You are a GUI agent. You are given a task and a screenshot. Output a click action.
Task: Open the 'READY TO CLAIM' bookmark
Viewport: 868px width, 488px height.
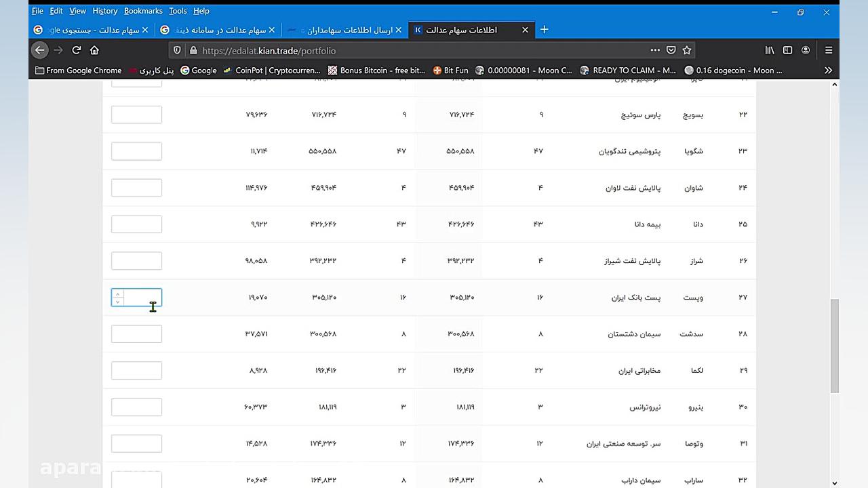628,70
